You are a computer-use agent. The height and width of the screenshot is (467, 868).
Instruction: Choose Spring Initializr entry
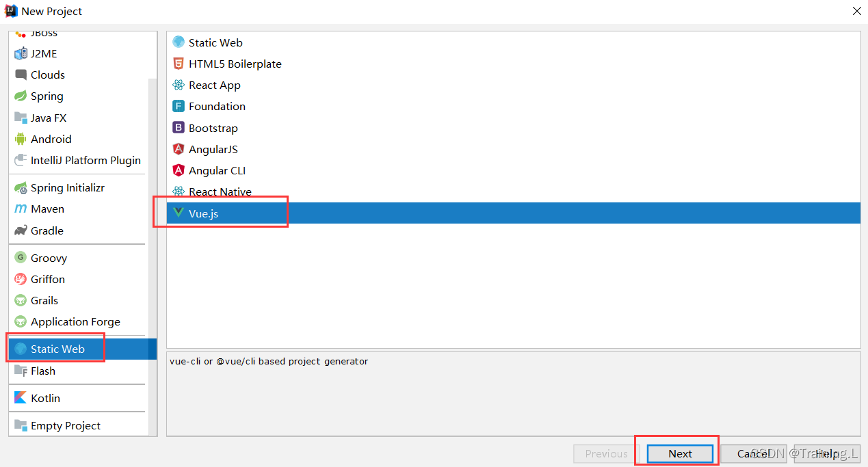(68, 187)
